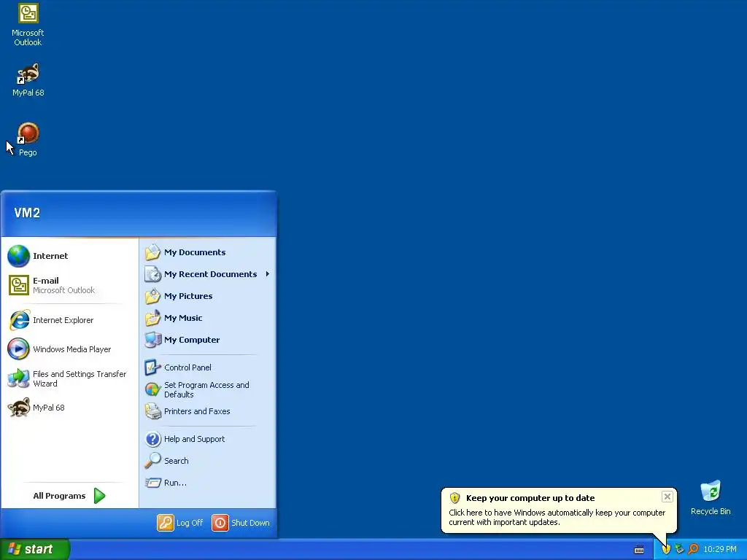Screen dimensions: 747x560
Task: Click the Log Off button
Action: click(180, 523)
